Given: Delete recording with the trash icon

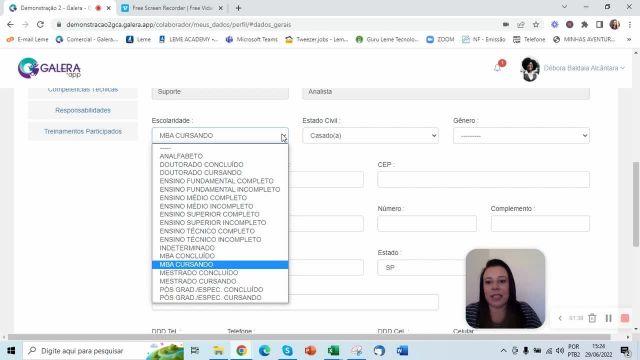Looking at the screenshot, I should [x=592, y=318].
